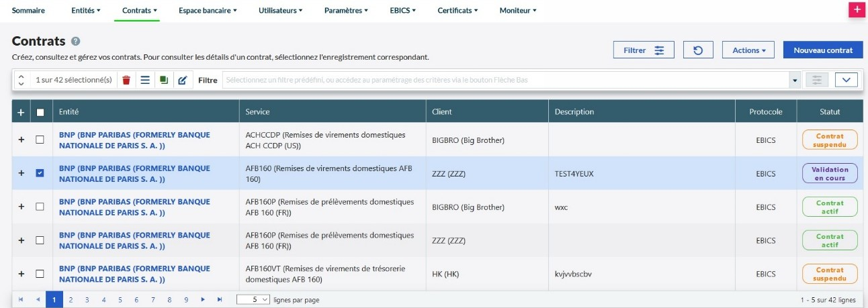Click the pencil edit icon in toolbar
This screenshot has width=868, height=308.
182,80
